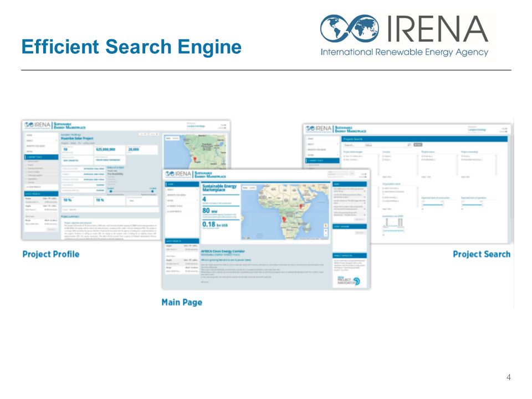Click the red map pin in Project Profile map
This screenshot has height=399, width=532.
[x=195, y=159]
